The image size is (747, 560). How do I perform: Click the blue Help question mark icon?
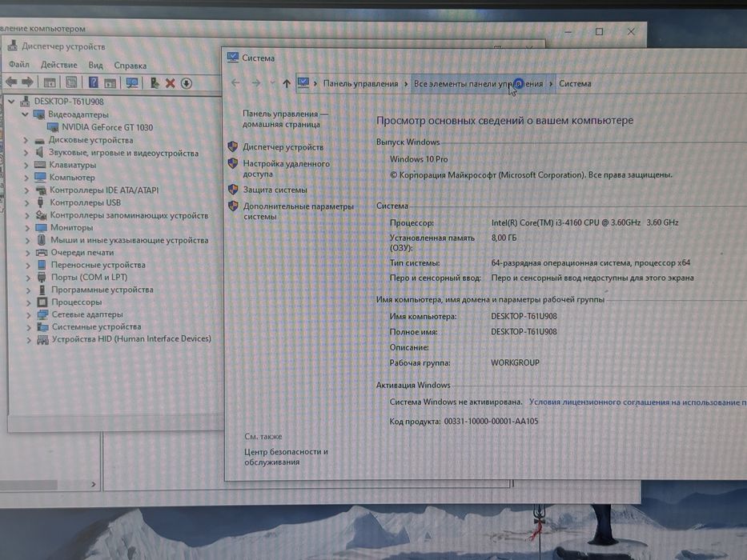[x=94, y=83]
